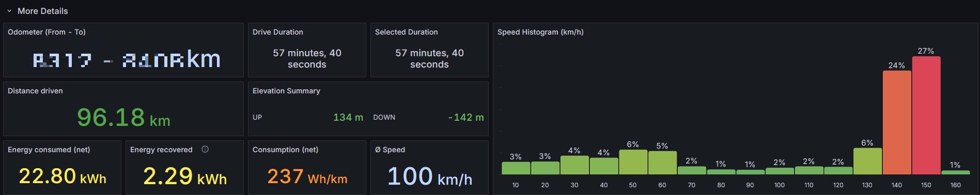Click the 27% bar at 150 km/h
Viewport: 980px width, 195px height.
pos(926,115)
